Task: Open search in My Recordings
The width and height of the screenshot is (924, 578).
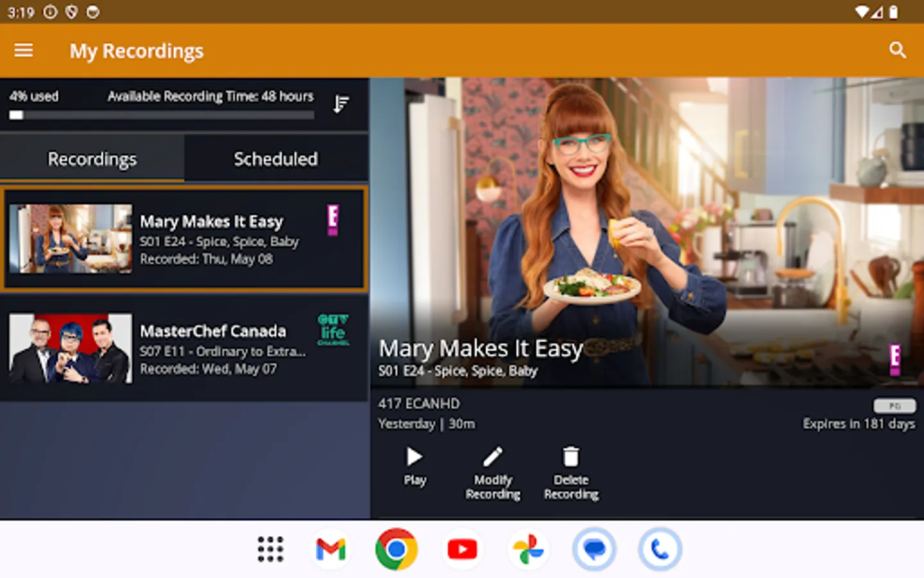Action: [898, 50]
